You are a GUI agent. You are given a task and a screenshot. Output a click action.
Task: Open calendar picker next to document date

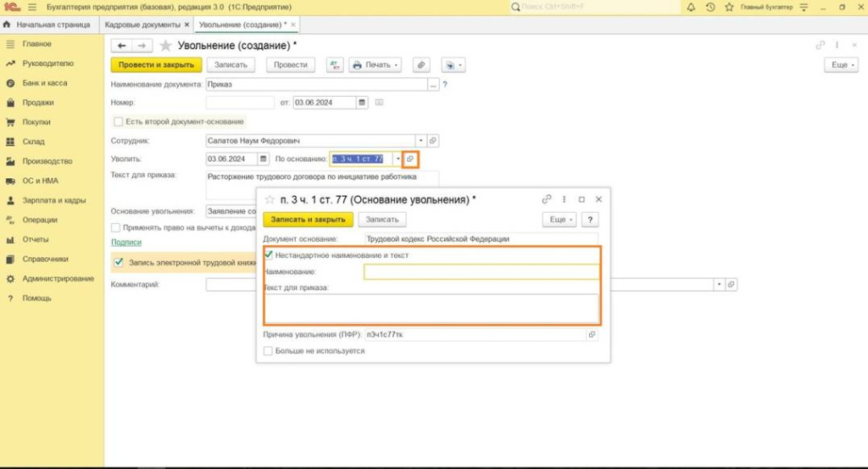click(362, 103)
